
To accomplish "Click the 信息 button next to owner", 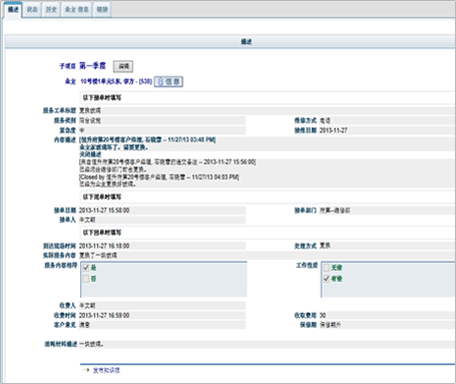I will (169, 81).
